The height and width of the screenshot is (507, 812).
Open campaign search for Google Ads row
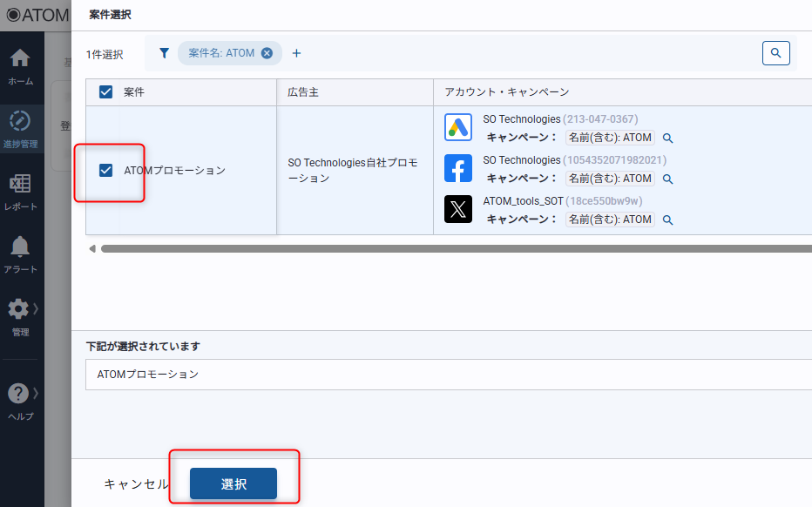click(x=668, y=138)
